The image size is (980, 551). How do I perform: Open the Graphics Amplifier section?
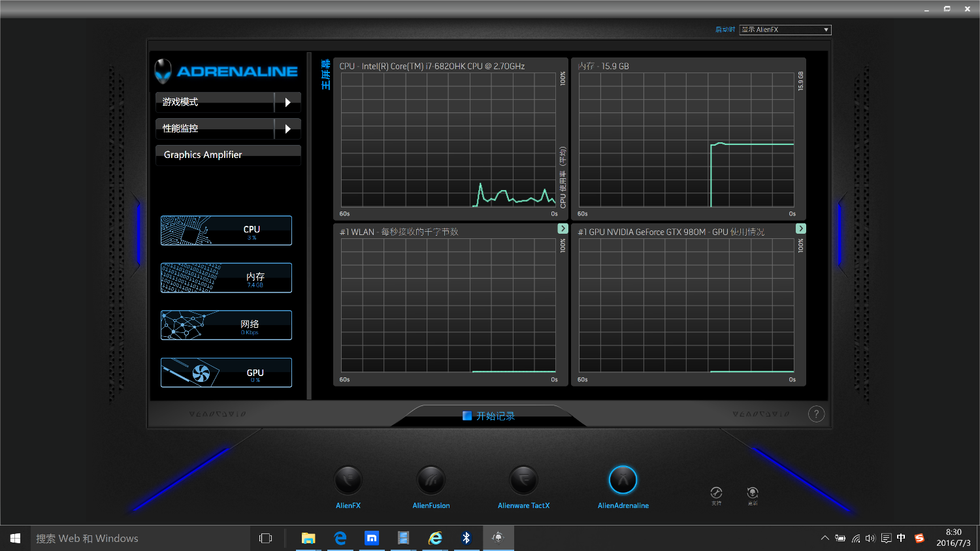228,155
